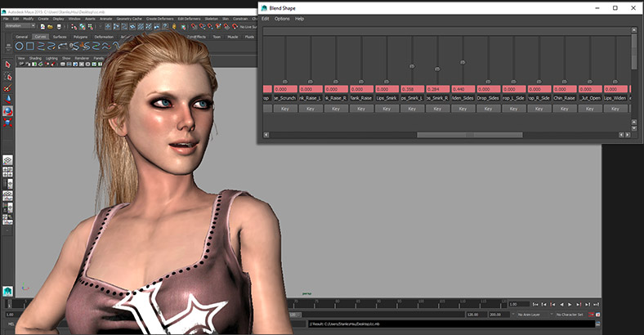Click the 0.284 weight value field
The image size is (644, 335).
(x=438, y=89)
